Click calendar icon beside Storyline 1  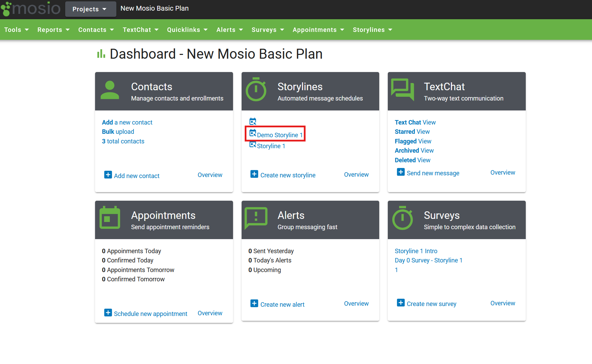(253, 144)
